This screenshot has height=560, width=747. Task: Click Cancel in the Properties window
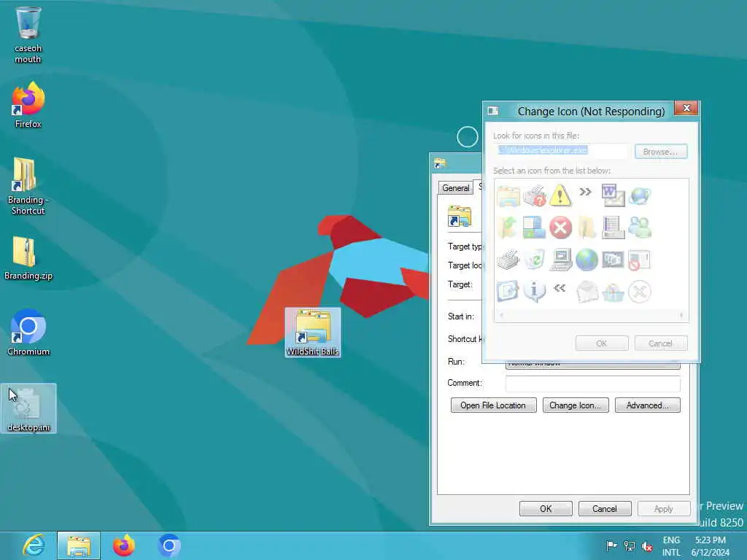605,508
